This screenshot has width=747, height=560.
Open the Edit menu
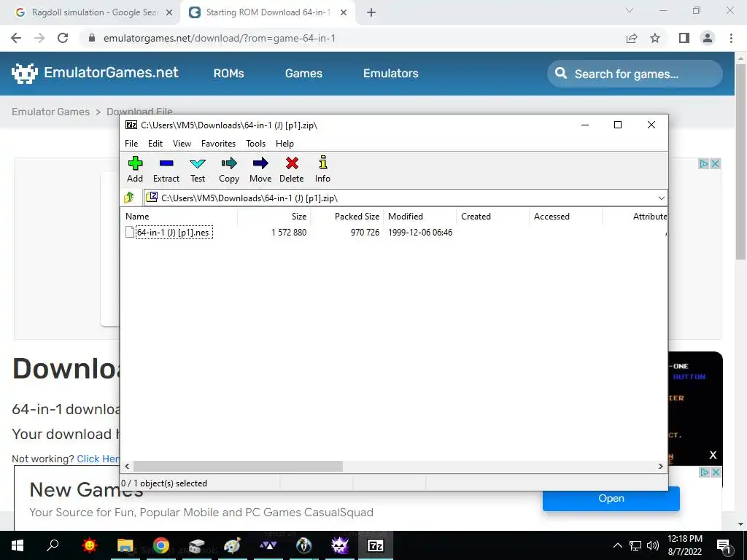[155, 144]
